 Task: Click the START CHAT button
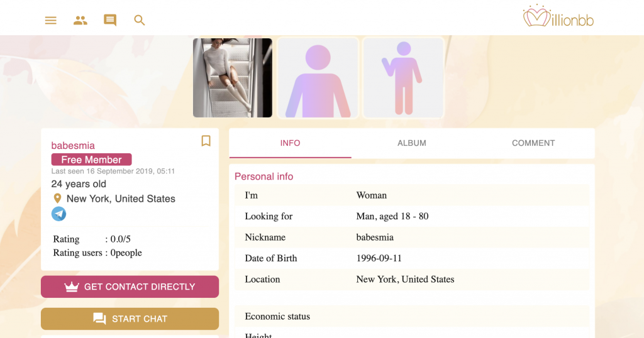coord(130,319)
